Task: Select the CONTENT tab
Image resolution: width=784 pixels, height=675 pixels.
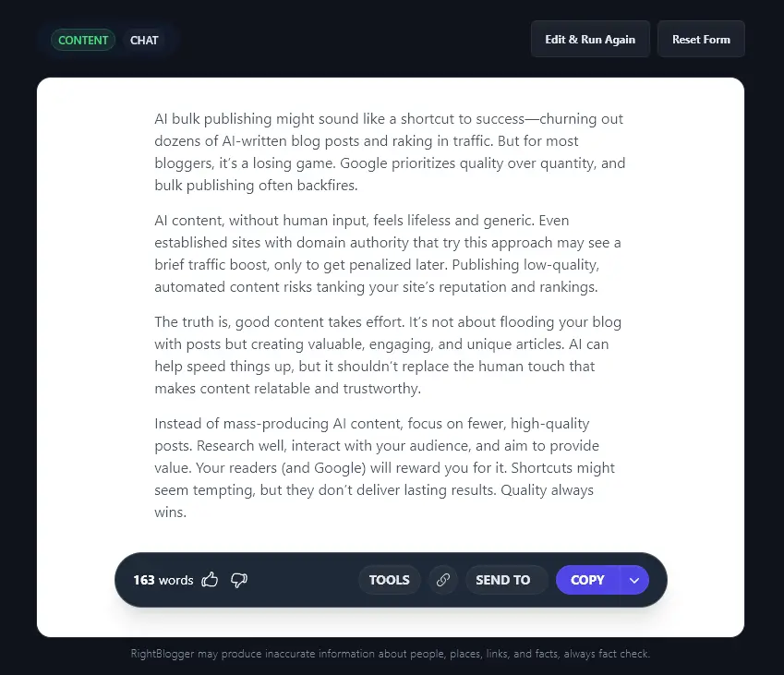Action: coord(82,40)
